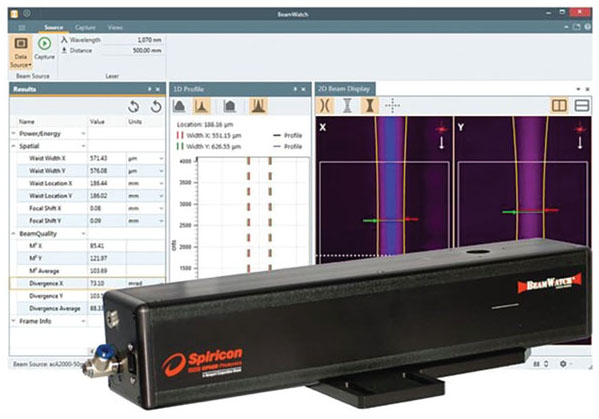Start beam Capture with play icon
Image resolution: width=599 pixels, height=419 pixels.
[44, 49]
